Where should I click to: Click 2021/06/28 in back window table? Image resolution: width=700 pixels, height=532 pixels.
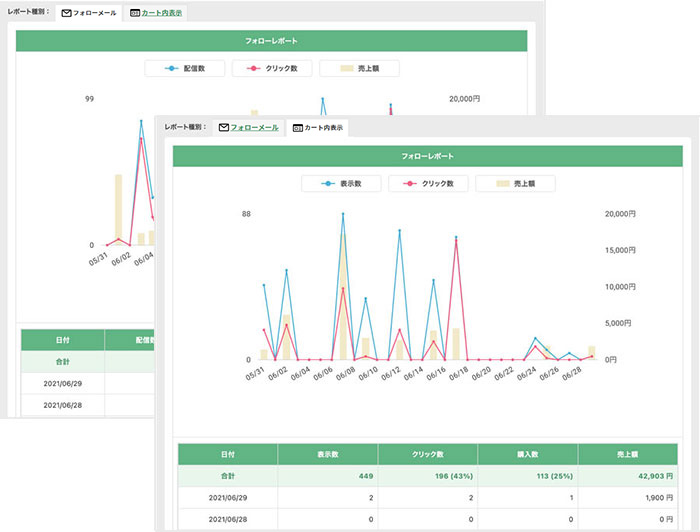pos(62,405)
